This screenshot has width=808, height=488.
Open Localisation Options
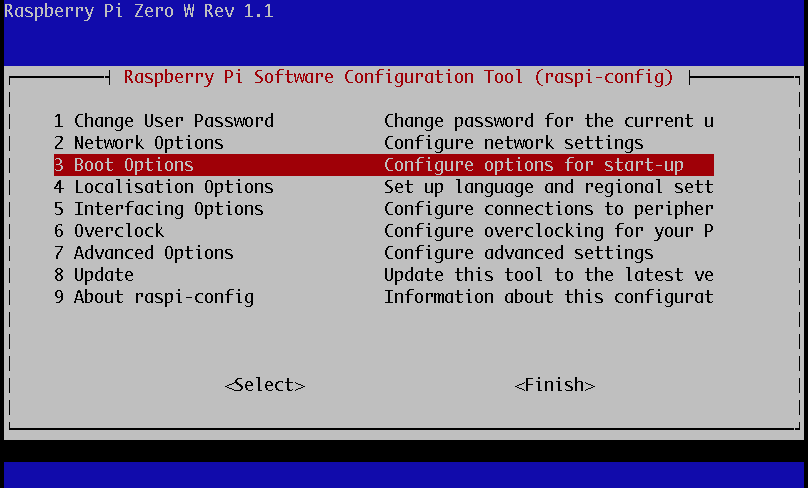pyautogui.click(x=163, y=187)
